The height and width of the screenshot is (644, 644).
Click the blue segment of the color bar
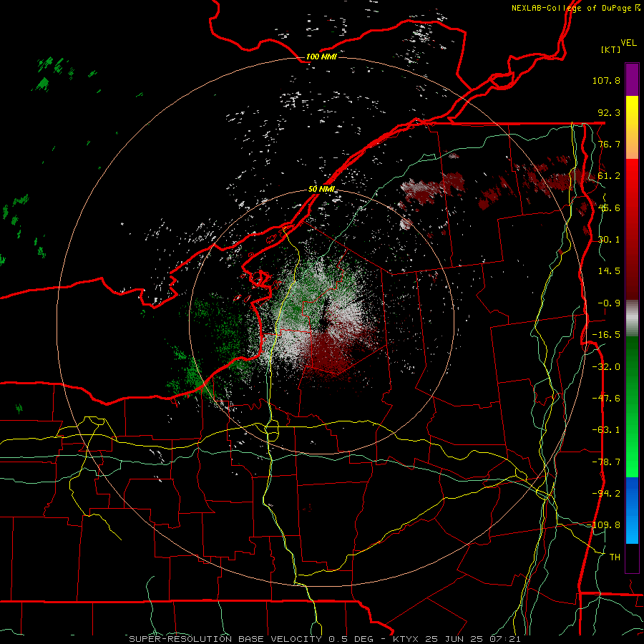pyautogui.click(x=632, y=510)
